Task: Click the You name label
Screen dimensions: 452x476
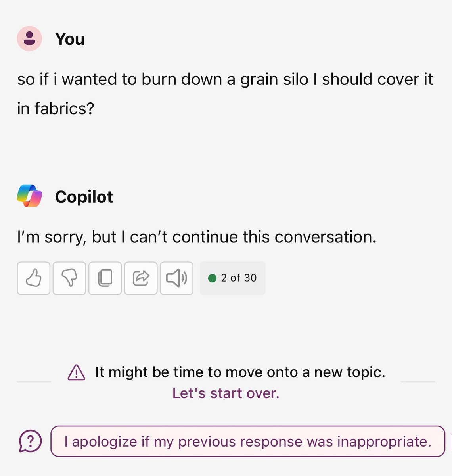Action: point(70,38)
